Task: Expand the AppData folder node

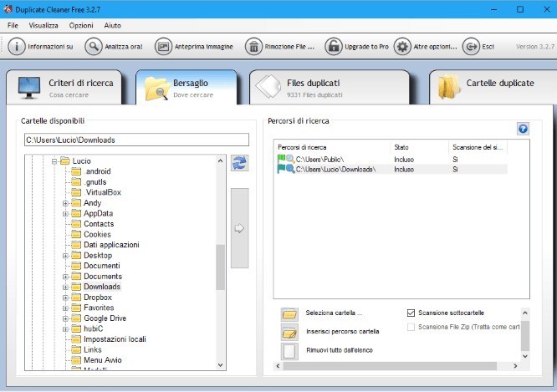Action: [65, 213]
